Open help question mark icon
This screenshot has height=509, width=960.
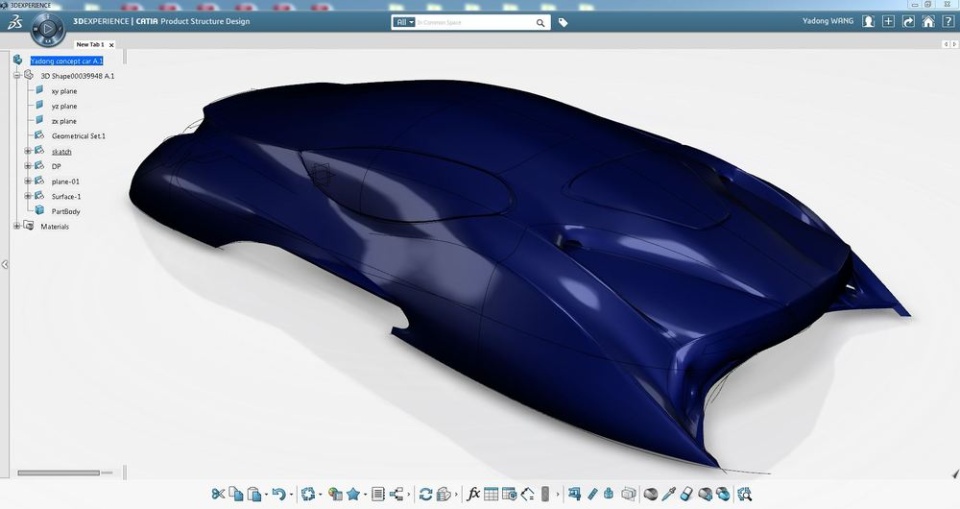pyautogui.click(x=948, y=21)
